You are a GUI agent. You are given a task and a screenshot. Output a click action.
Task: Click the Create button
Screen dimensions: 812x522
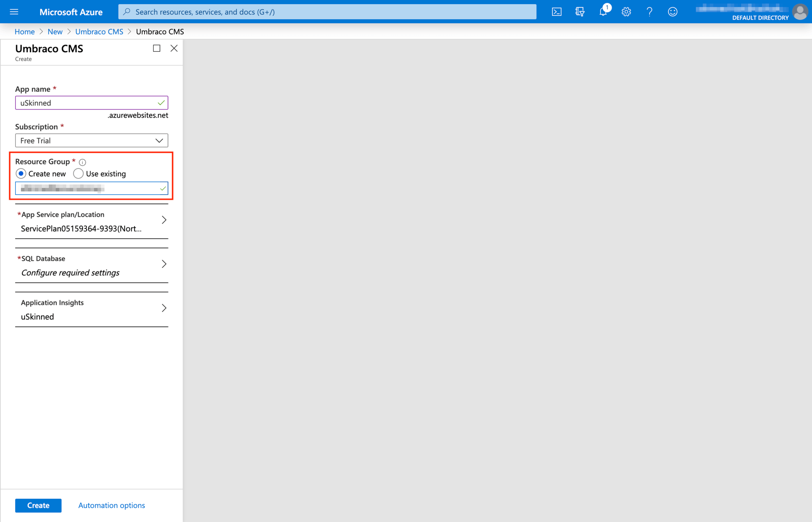click(x=38, y=505)
